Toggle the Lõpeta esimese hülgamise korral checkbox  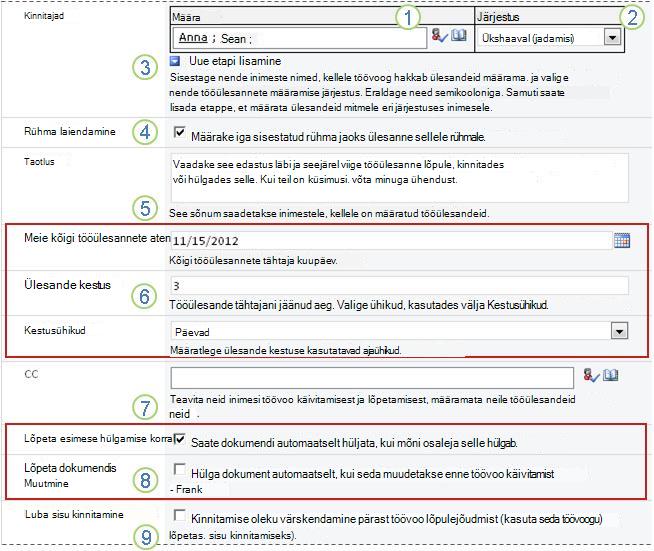point(179,439)
